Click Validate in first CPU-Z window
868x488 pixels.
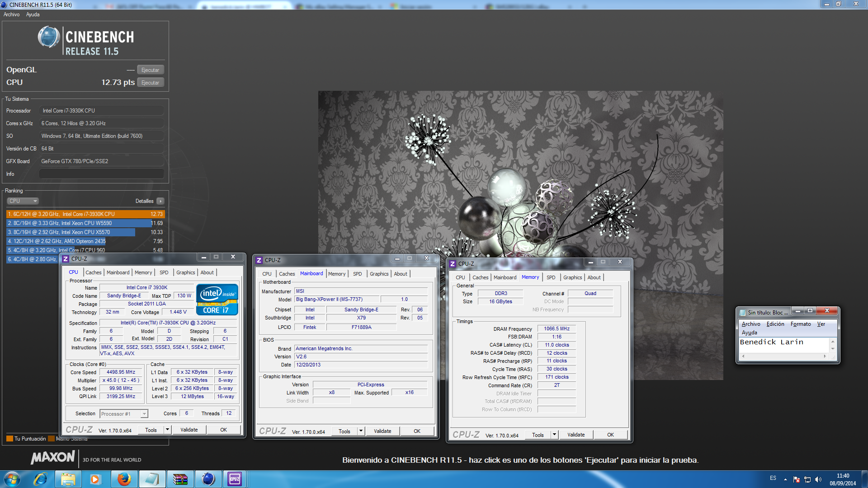pos(189,430)
